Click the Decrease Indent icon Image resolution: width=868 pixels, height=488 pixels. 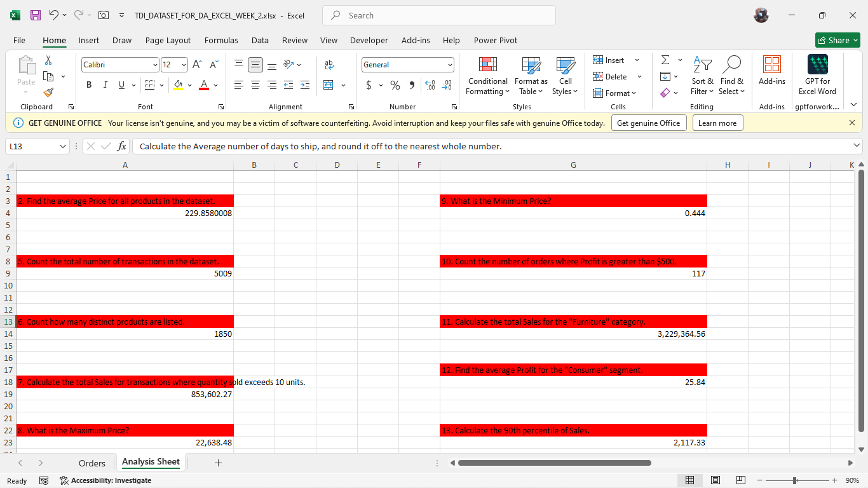tap(288, 85)
